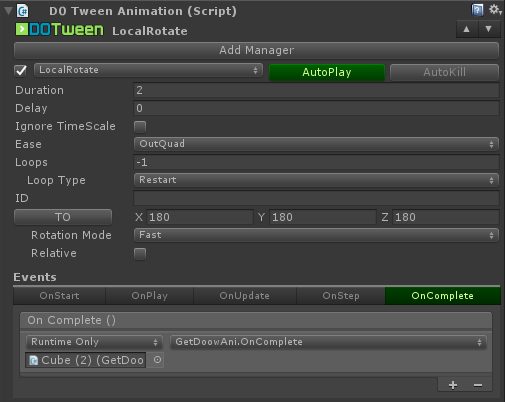This screenshot has width=505, height=402.
Task: Click the LocalRotate title beside the DOTween logo
Action: pos(150,31)
